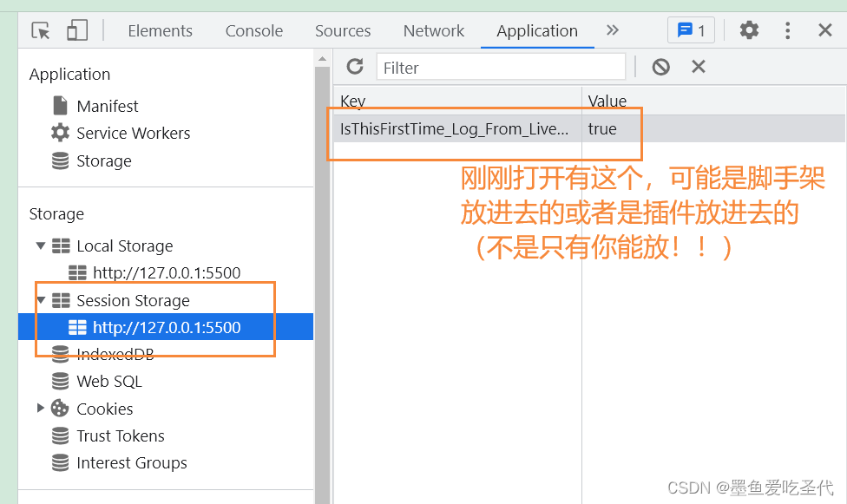Focus the Filter input field

[x=501, y=67]
